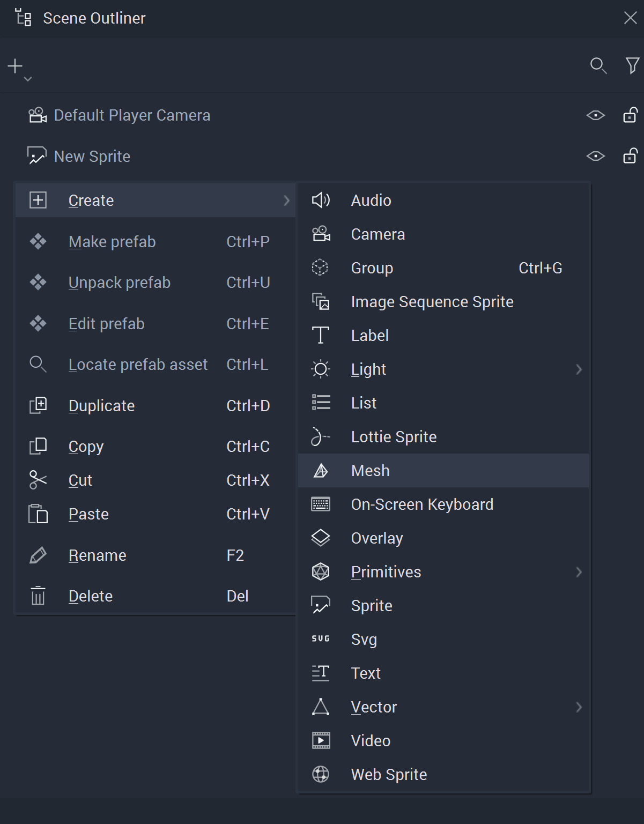Hide the Default Player Camera object
Viewport: 644px width, 824px height.
595,115
